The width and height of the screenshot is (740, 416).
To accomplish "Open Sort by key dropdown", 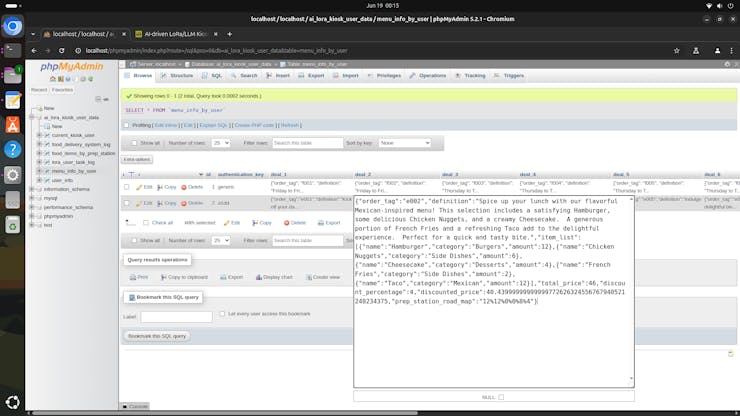I will tap(404, 143).
